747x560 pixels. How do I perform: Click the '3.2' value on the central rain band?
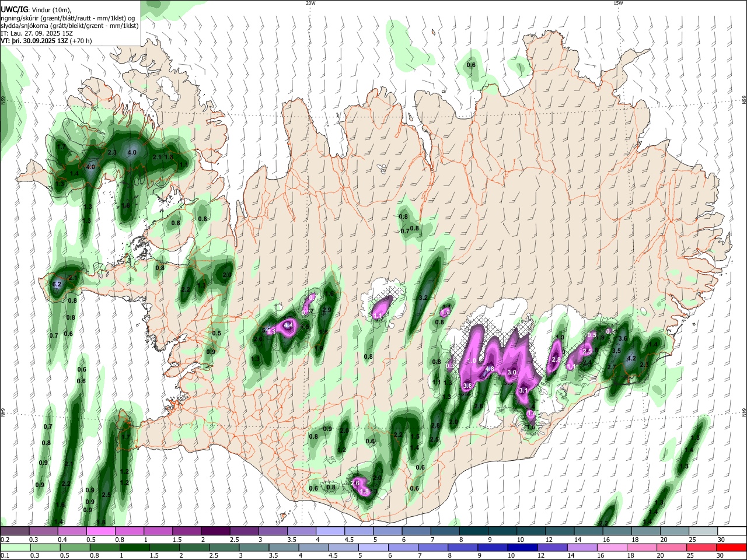pos(424,297)
